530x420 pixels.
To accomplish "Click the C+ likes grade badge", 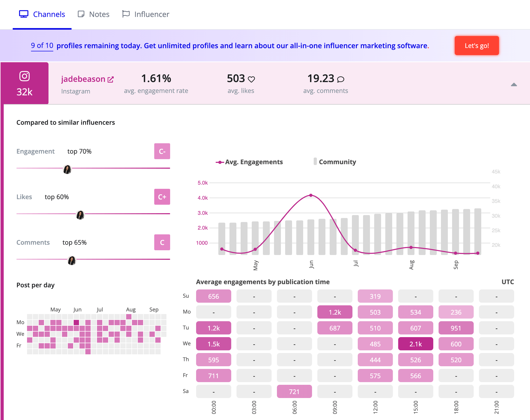I will coord(162,197).
